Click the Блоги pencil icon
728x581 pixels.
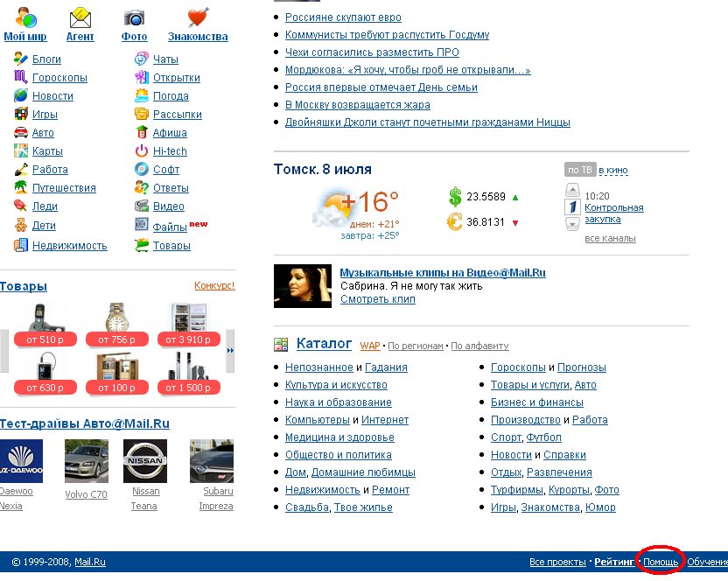pos(21,59)
